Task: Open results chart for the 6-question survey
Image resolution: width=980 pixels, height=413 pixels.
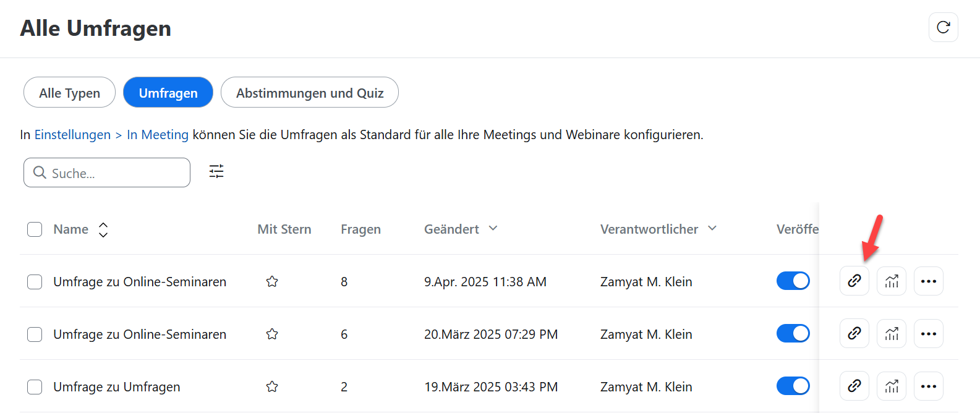Action: pos(891,333)
